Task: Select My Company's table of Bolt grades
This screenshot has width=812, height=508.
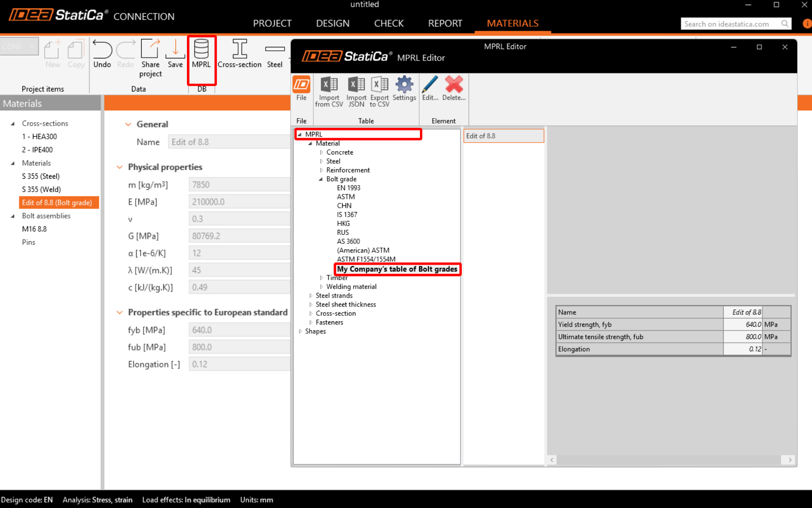Action: (x=397, y=269)
